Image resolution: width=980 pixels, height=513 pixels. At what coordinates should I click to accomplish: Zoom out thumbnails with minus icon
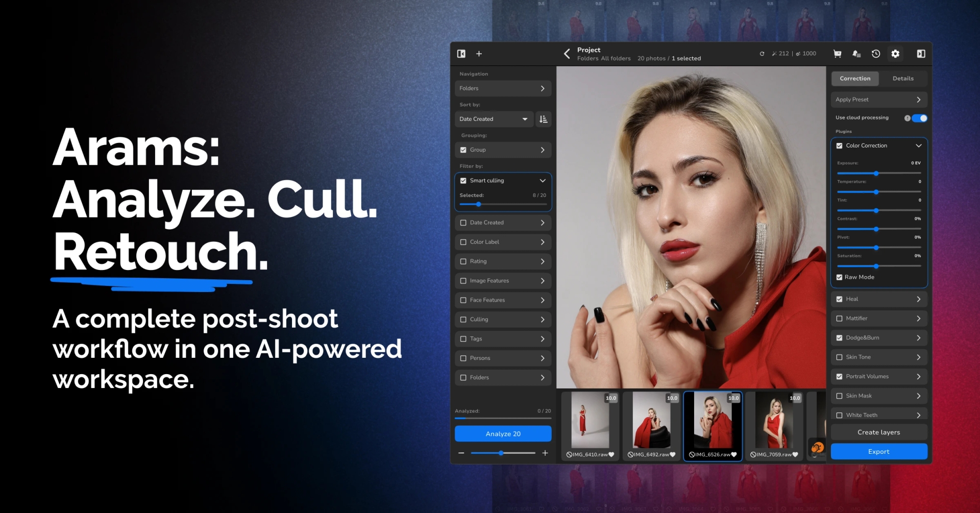[461, 453]
